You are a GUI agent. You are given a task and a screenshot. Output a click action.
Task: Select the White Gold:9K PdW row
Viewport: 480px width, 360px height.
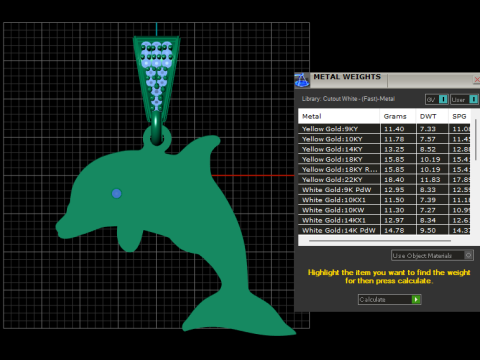tap(384, 190)
